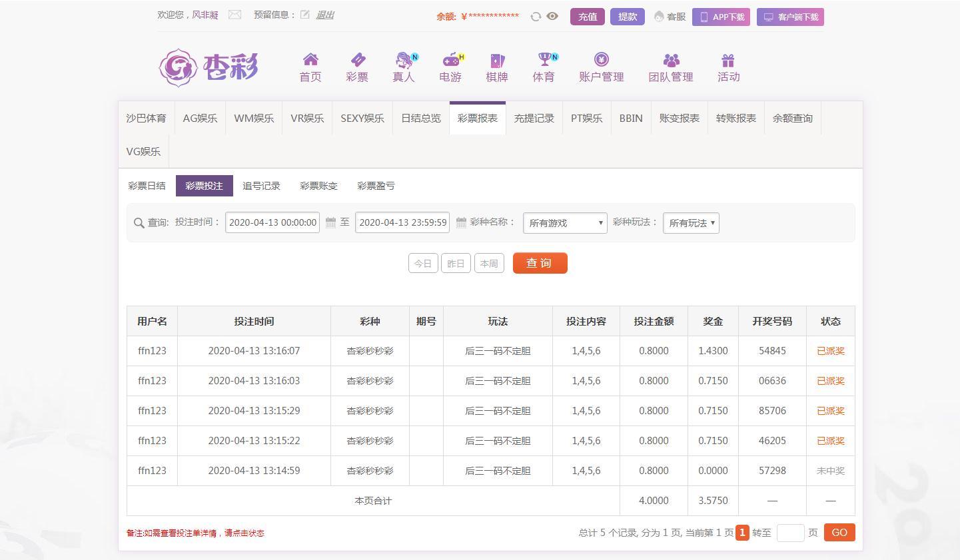Image resolution: width=960 pixels, height=560 pixels.
Task: Open start date calendar picker icon
Action: (x=330, y=223)
